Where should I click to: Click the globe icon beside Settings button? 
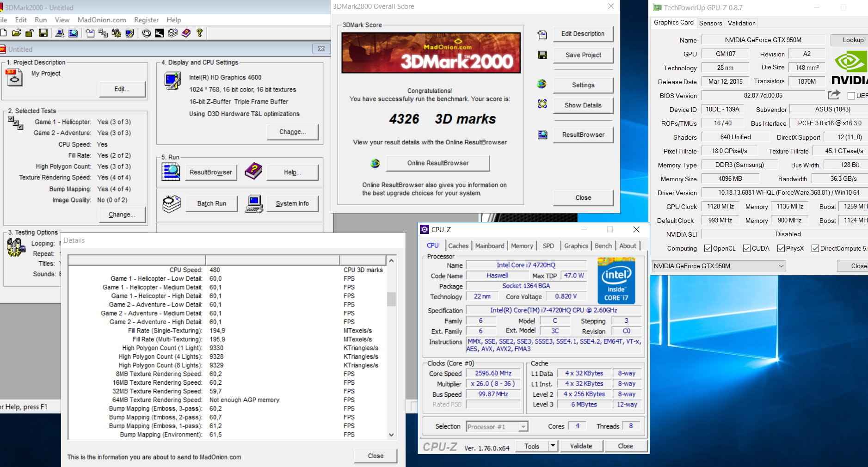[542, 84]
